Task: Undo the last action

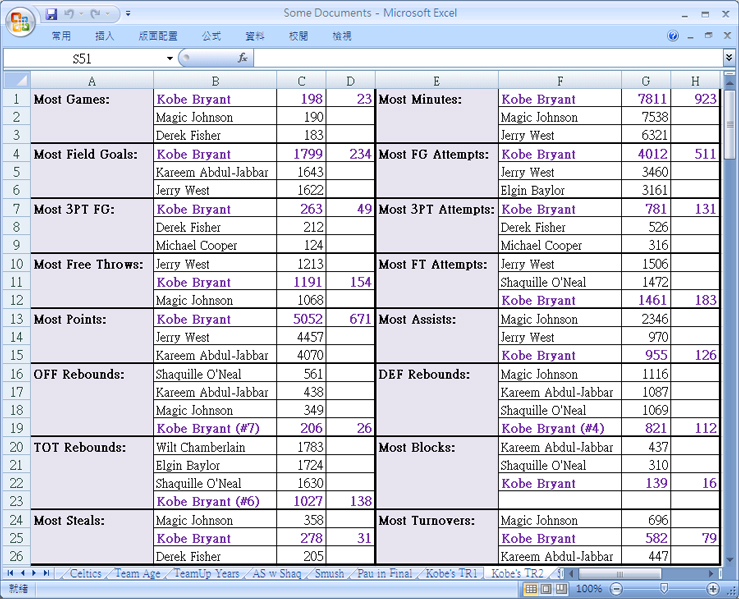Action: (69, 14)
